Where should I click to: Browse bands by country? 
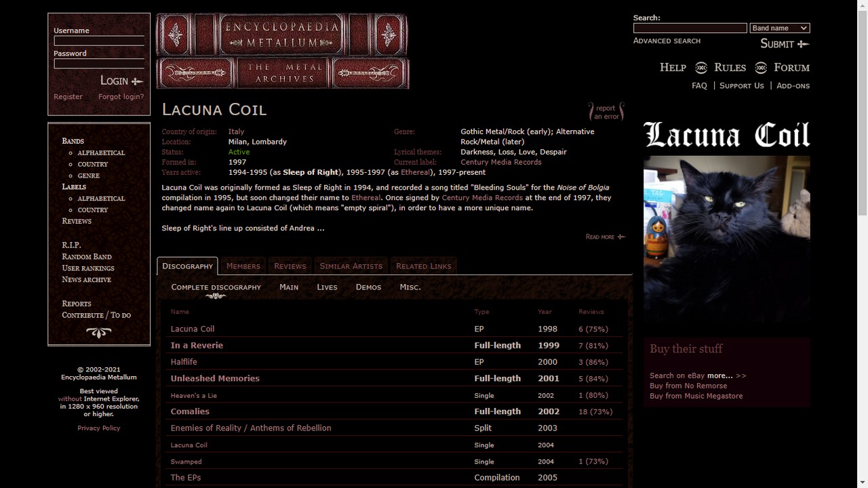(93, 165)
